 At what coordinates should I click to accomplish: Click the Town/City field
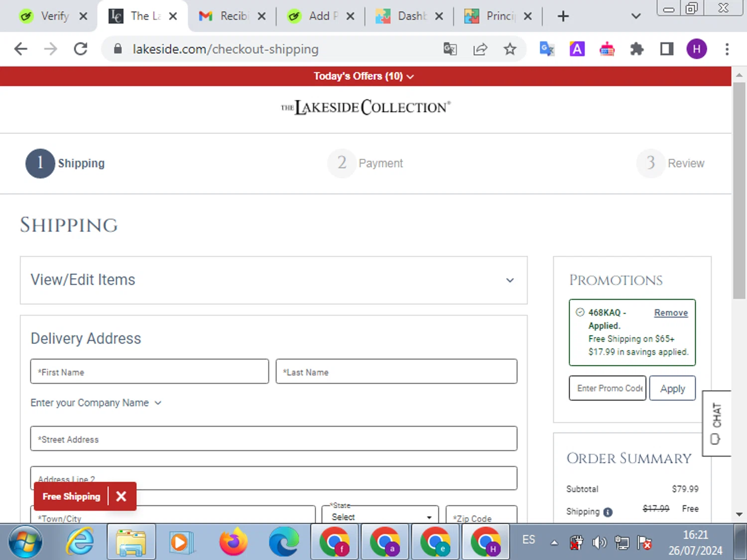click(x=173, y=515)
